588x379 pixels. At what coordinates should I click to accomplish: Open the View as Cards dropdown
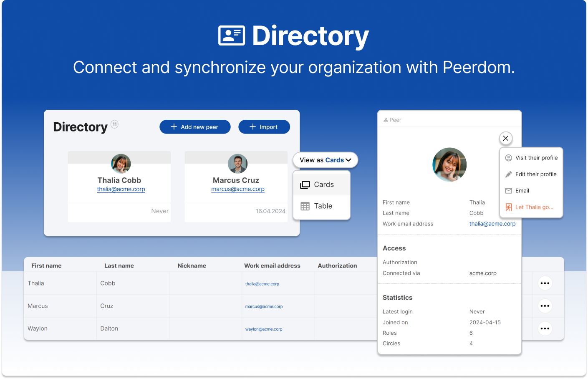point(325,160)
